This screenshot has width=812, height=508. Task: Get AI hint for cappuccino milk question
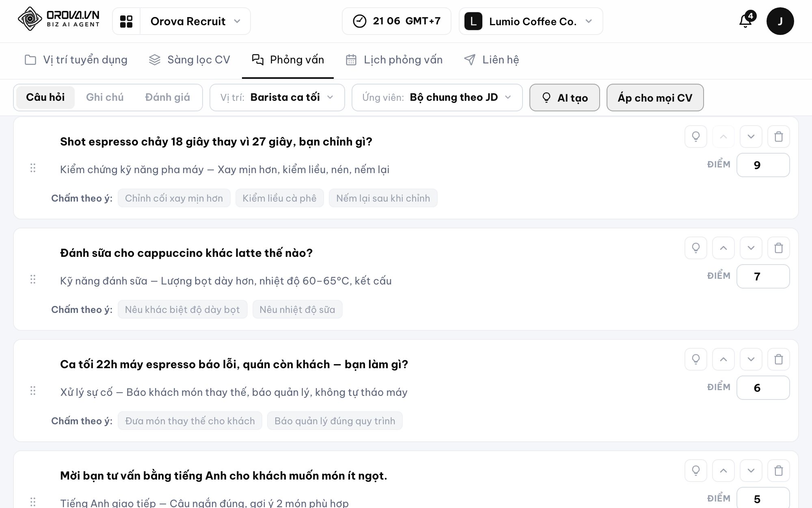click(x=696, y=248)
